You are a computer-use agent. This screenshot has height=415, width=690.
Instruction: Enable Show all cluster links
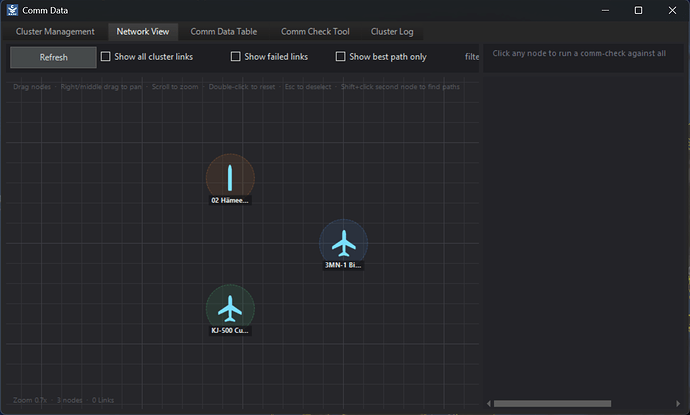pyautogui.click(x=106, y=56)
